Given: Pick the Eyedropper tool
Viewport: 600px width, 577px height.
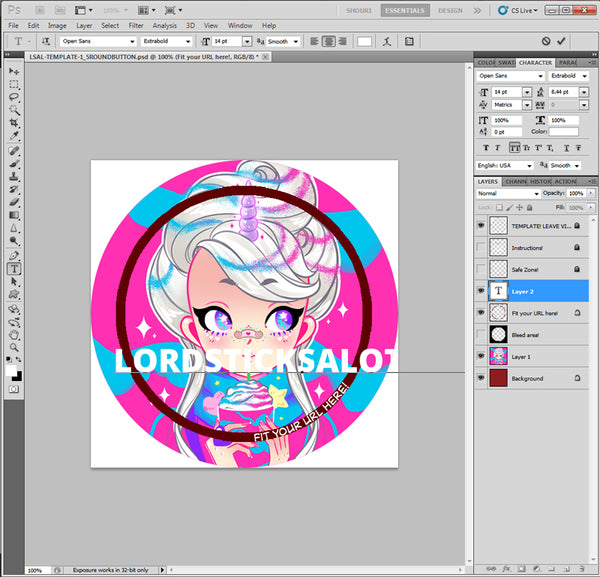Looking at the screenshot, I should [x=15, y=136].
